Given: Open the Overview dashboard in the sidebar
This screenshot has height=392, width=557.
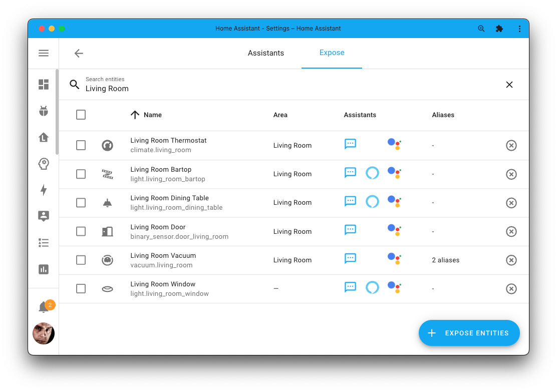Looking at the screenshot, I should click(44, 85).
